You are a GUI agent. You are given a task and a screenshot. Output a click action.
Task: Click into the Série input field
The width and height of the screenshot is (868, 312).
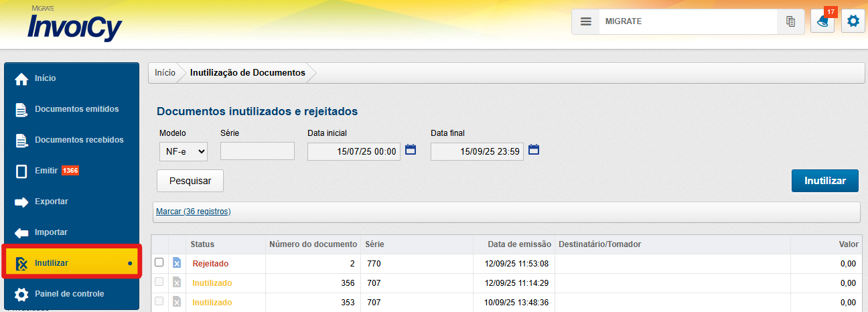(x=257, y=151)
